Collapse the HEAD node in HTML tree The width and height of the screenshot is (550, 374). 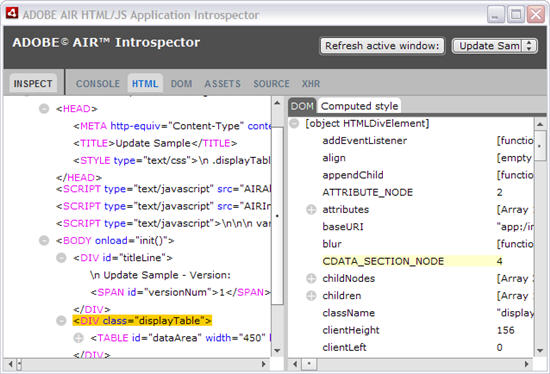pyautogui.click(x=44, y=109)
